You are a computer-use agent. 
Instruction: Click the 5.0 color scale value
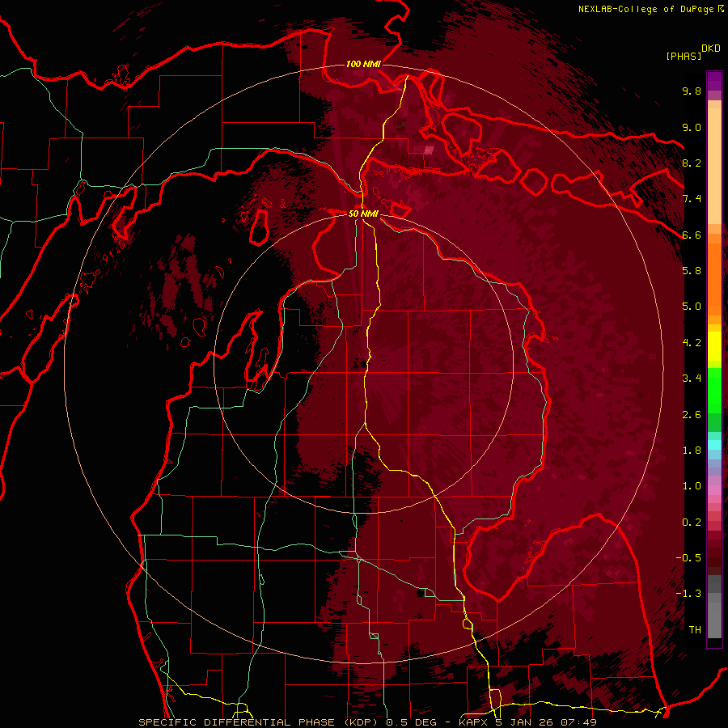[x=692, y=307]
